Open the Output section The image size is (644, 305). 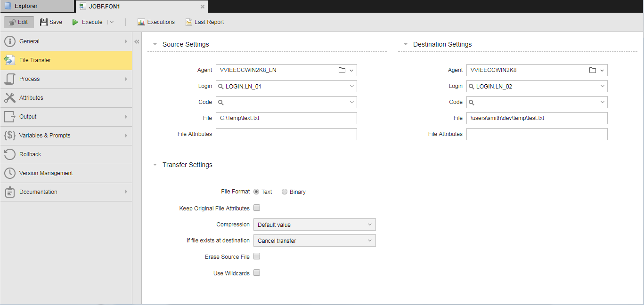(x=66, y=117)
